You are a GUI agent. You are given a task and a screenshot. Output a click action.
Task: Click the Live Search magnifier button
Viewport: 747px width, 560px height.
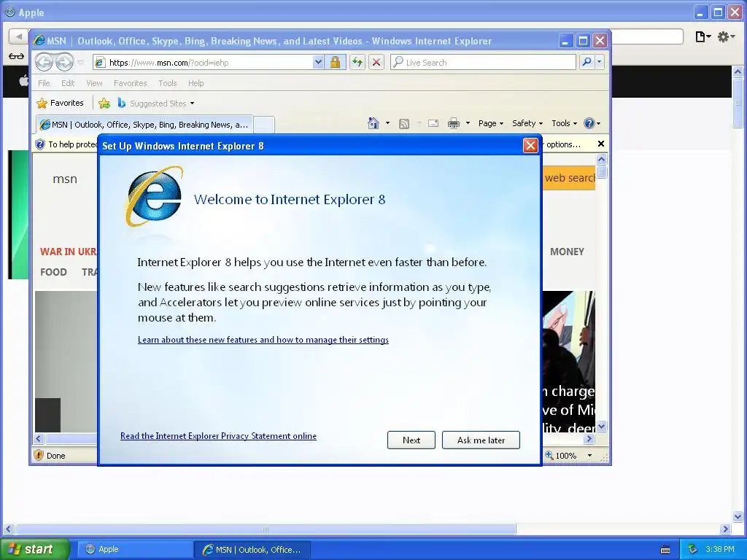tap(587, 62)
